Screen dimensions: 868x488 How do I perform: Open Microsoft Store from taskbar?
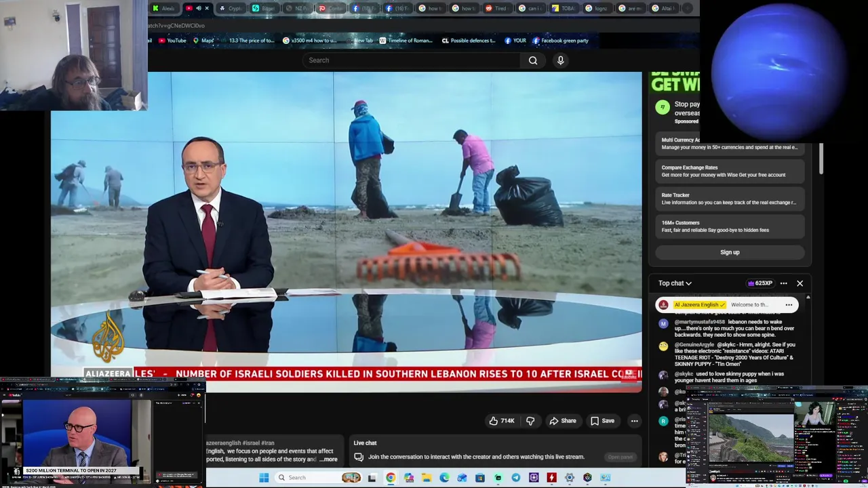pos(480,478)
